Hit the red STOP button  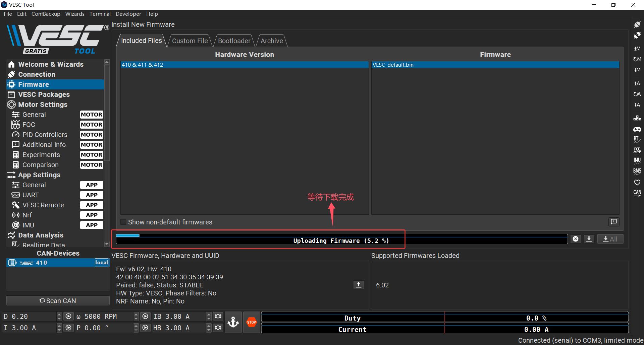click(x=252, y=322)
